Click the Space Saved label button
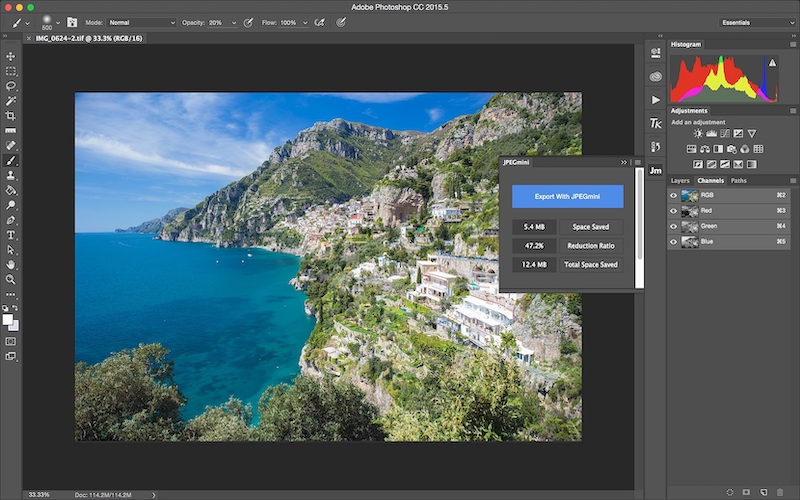The width and height of the screenshot is (800, 500). pyautogui.click(x=591, y=227)
